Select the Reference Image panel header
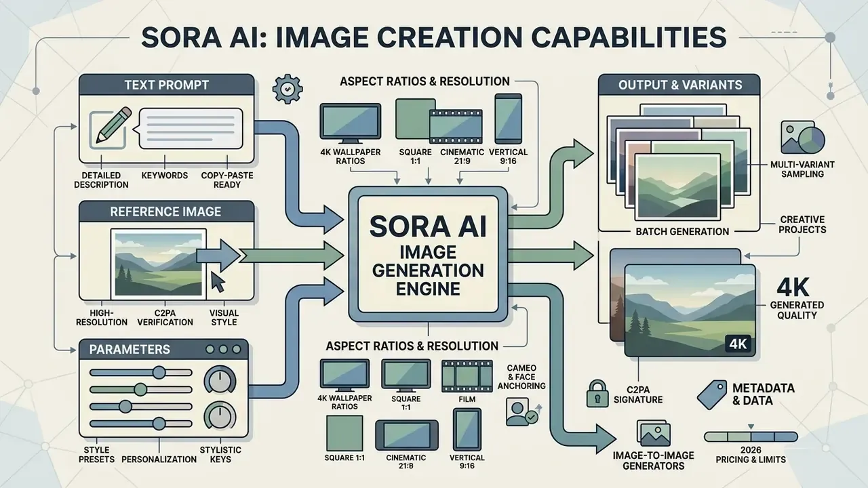 pyautogui.click(x=166, y=211)
